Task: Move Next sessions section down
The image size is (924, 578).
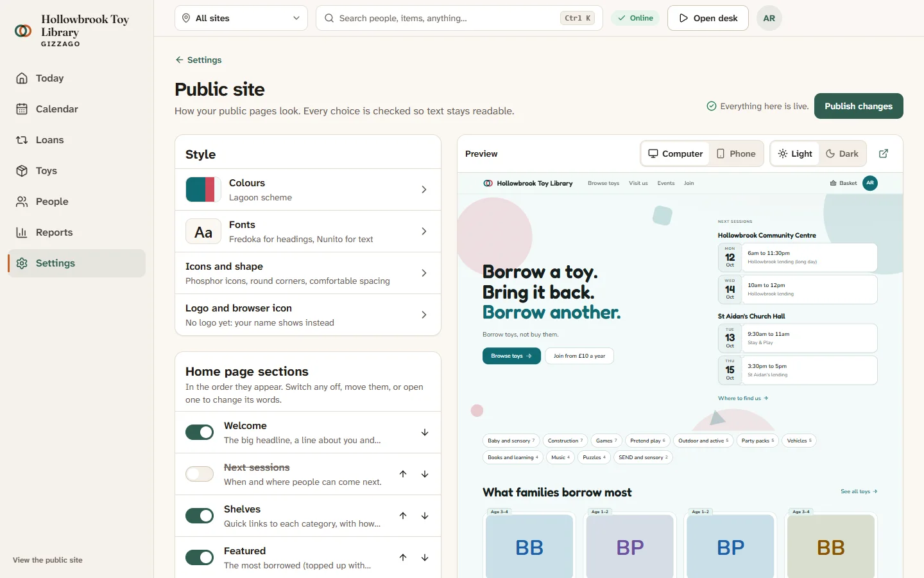Action: point(425,474)
